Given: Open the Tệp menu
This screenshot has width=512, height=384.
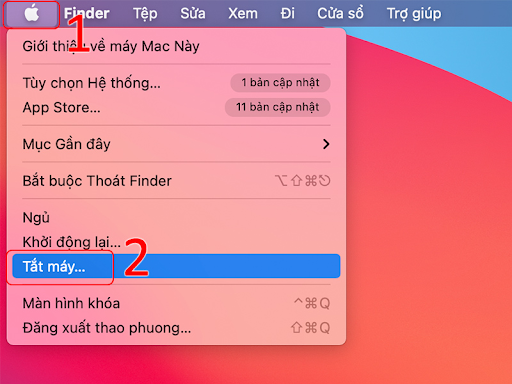Looking at the screenshot, I should tap(145, 14).
